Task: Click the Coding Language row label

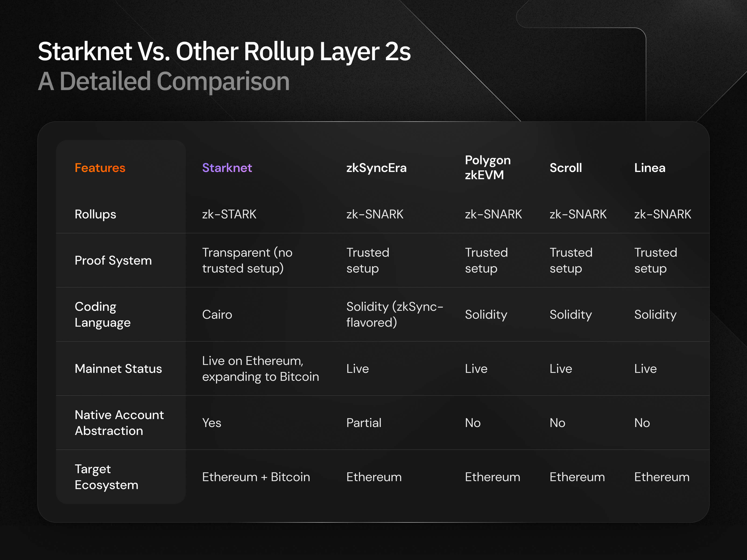Action: 102,315
